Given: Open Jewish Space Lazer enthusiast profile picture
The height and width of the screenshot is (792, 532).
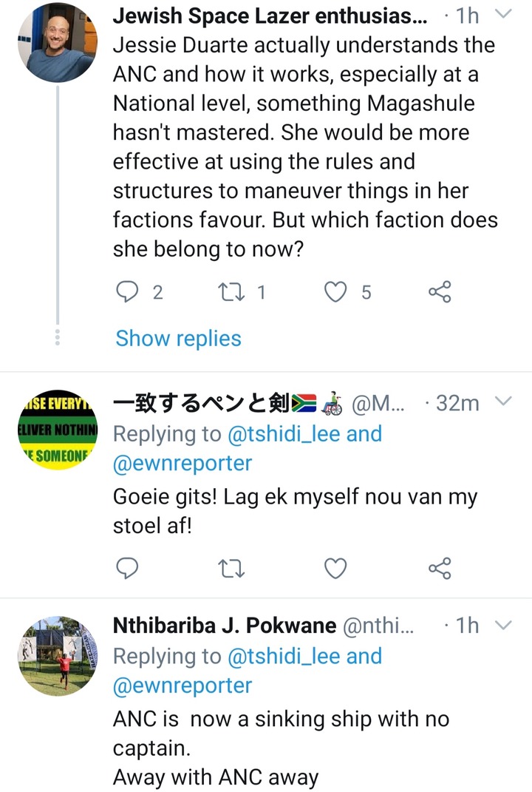Looking at the screenshot, I should pyautogui.click(x=58, y=42).
